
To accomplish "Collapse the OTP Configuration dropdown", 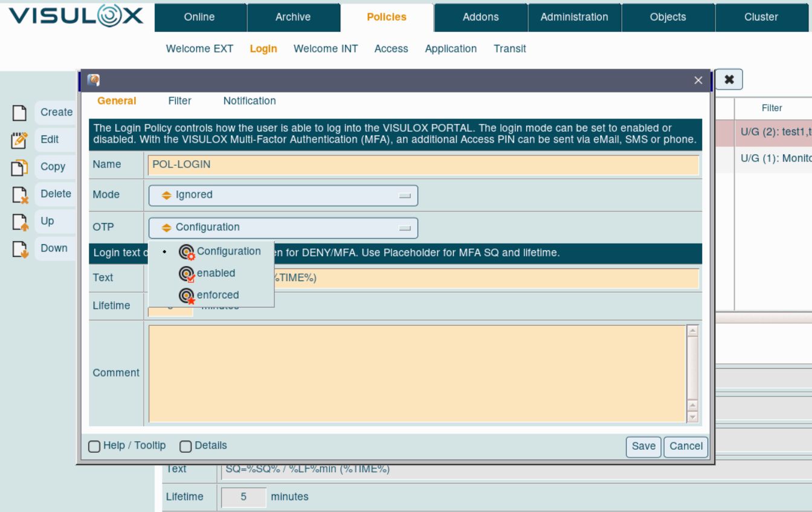I will pyautogui.click(x=283, y=228).
